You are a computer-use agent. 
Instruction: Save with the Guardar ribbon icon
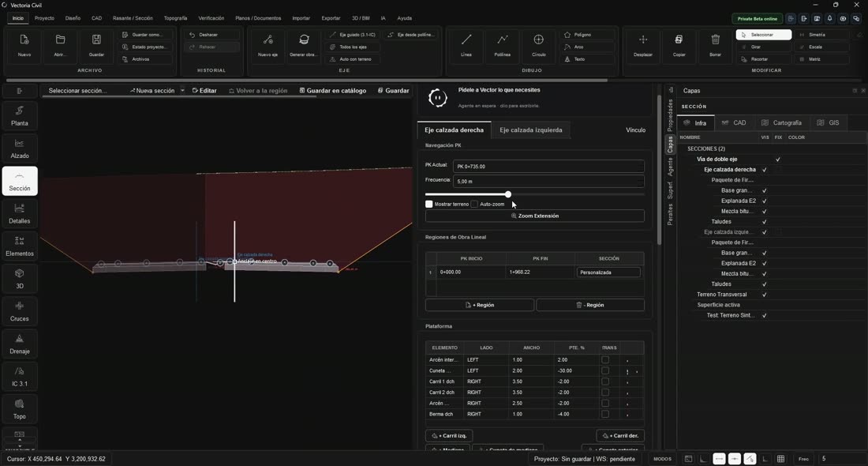click(x=96, y=40)
